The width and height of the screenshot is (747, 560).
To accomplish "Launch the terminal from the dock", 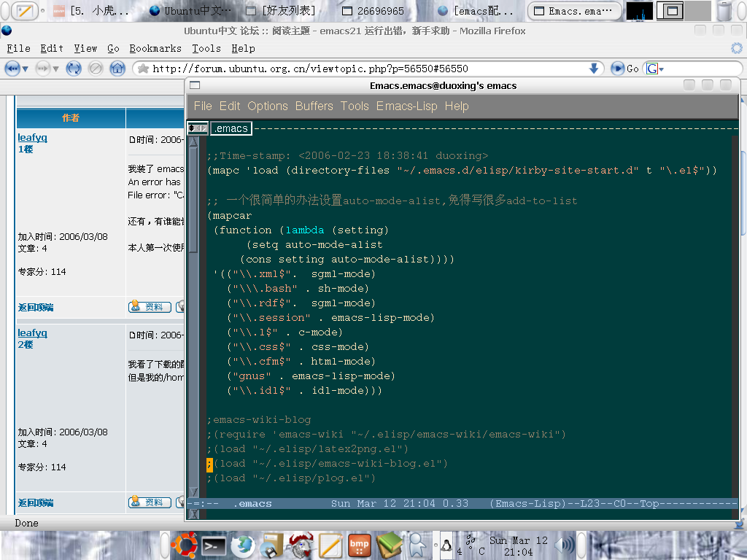I will tap(214, 545).
